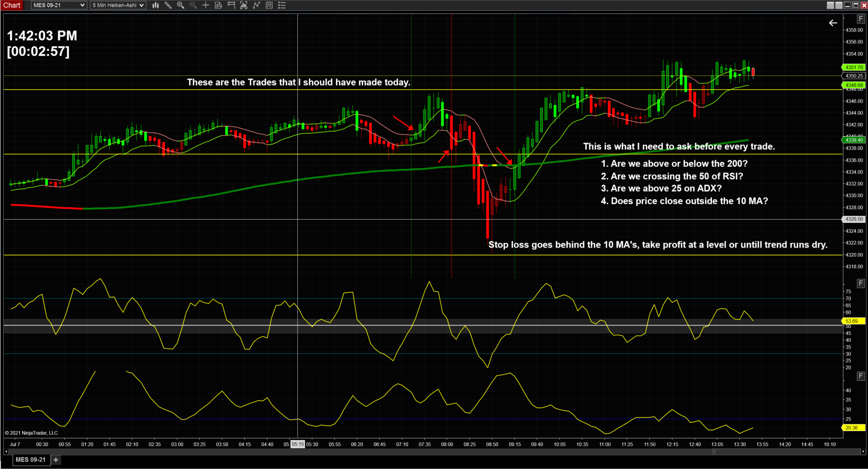Click the 4348.69 price marker
This screenshot has width=868, height=469.
click(854, 85)
